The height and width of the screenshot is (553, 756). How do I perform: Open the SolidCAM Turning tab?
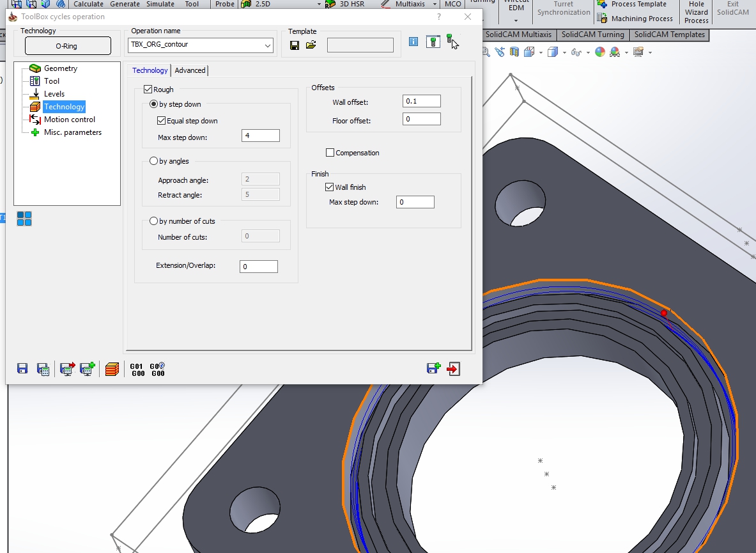592,35
